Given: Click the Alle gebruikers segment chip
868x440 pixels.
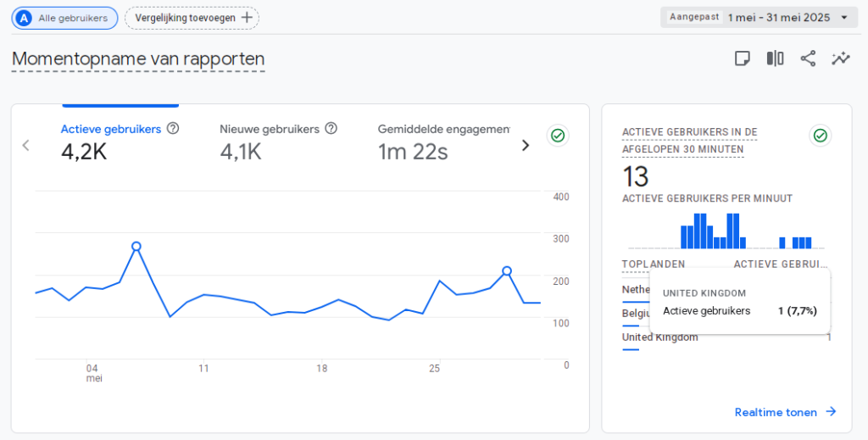Looking at the screenshot, I should [x=64, y=19].
